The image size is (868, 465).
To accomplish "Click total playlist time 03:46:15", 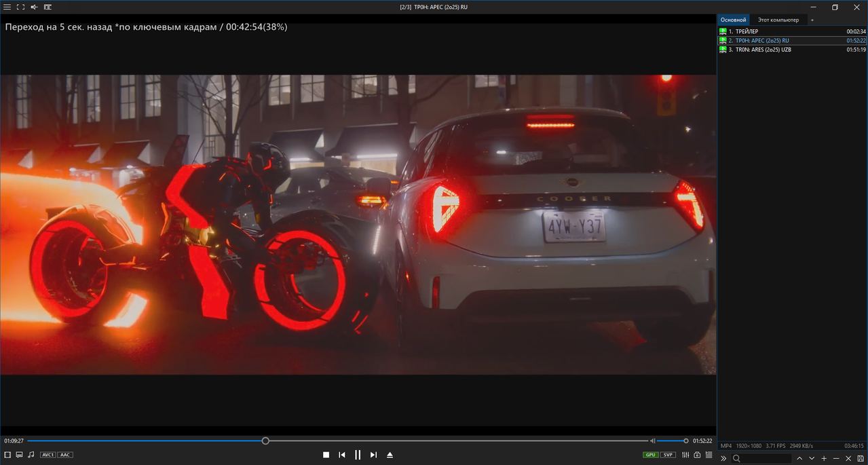I will pos(854,446).
